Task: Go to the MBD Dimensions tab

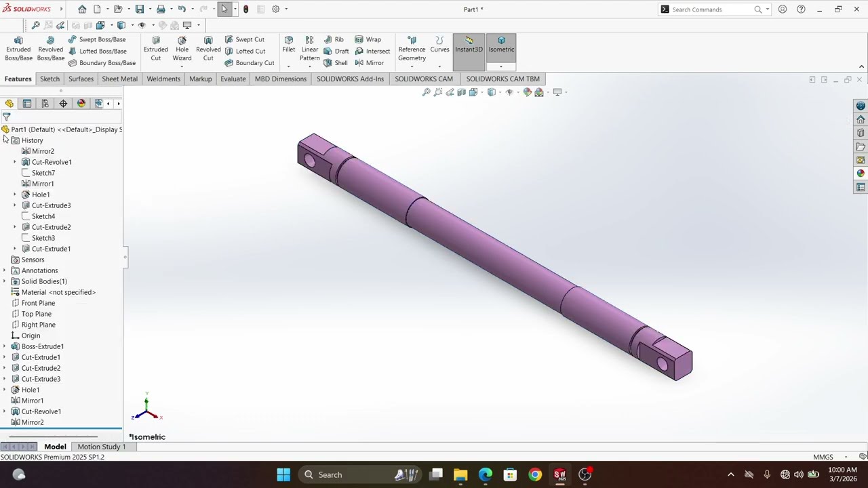Action: click(281, 79)
